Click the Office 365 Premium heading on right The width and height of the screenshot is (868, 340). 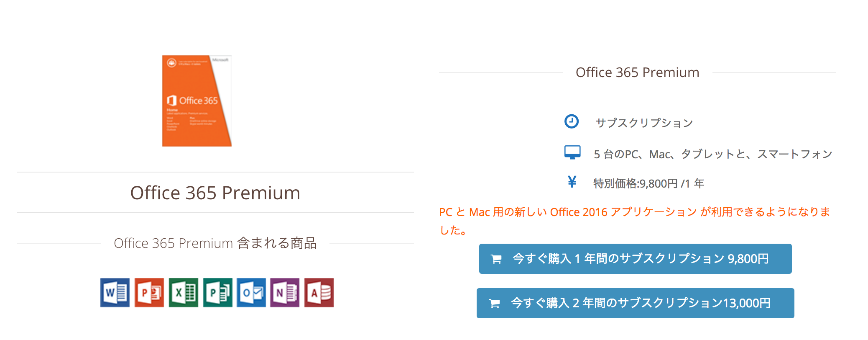point(637,72)
